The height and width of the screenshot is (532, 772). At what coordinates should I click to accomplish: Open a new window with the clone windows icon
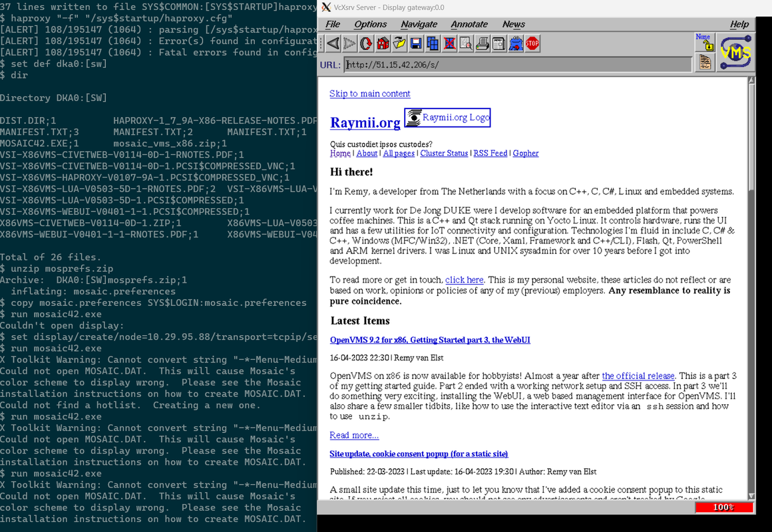[x=433, y=44]
